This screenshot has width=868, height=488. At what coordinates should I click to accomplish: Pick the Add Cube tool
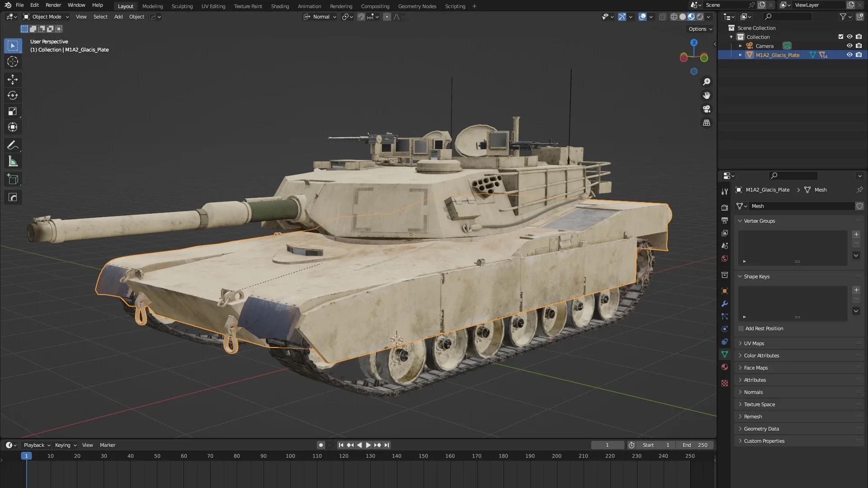pyautogui.click(x=13, y=179)
